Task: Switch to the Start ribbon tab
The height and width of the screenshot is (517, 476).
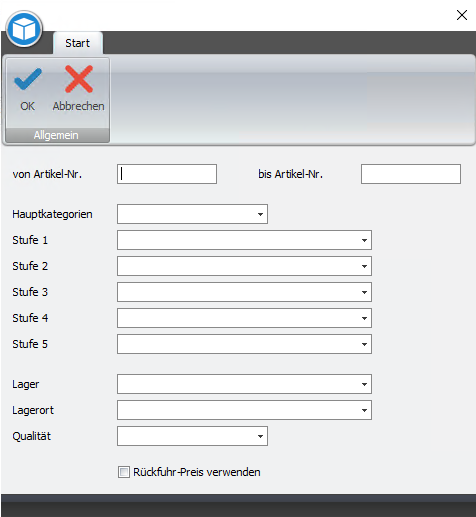Action: 78,43
